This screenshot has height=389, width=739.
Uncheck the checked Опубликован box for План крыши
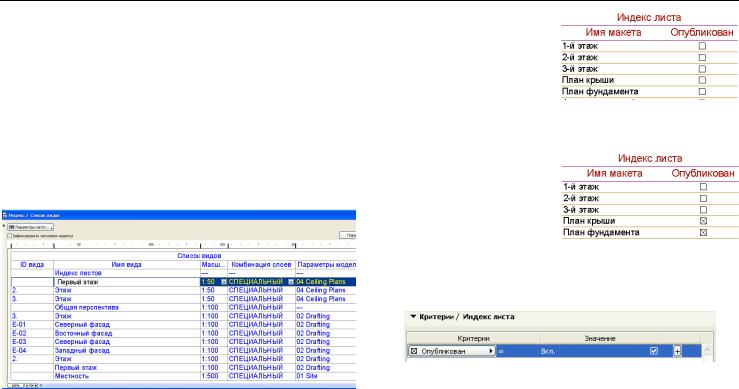point(703,221)
